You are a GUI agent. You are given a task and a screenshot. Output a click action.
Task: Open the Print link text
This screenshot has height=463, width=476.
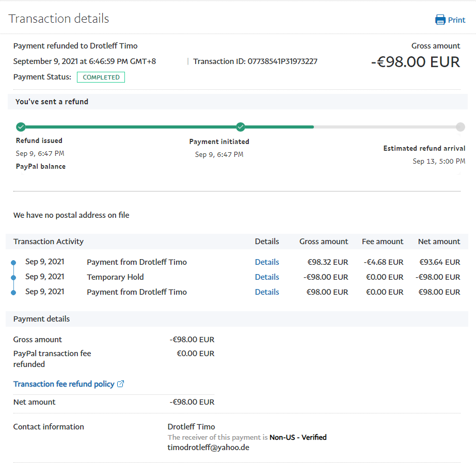(456, 20)
